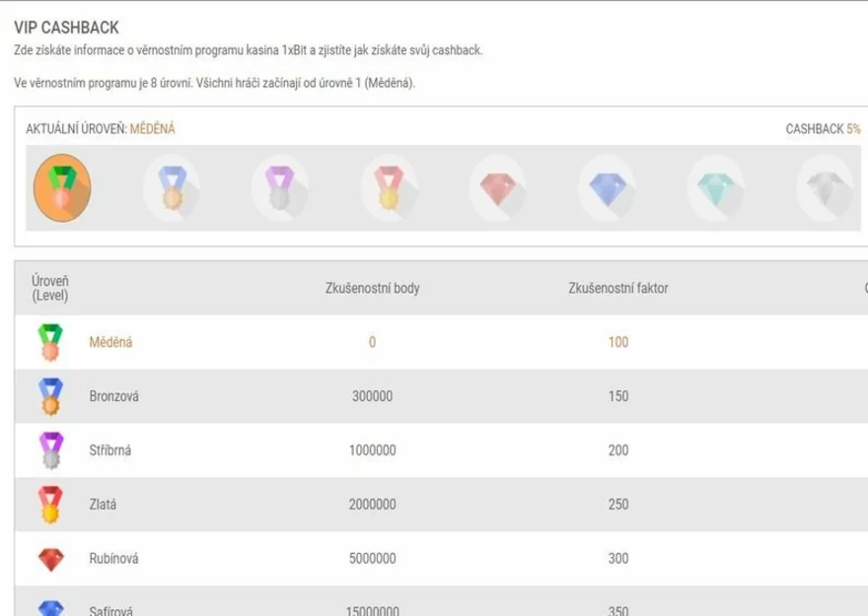Click the medal icon in the Měděná table row

coord(49,342)
